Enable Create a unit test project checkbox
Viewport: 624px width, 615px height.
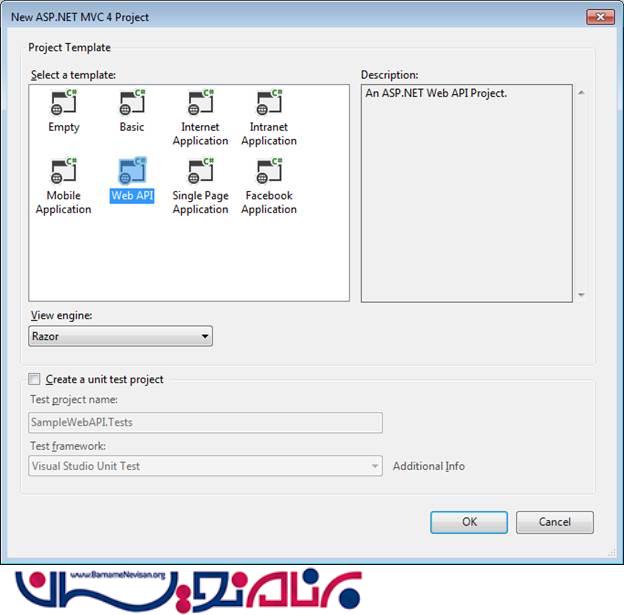click(x=34, y=379)
